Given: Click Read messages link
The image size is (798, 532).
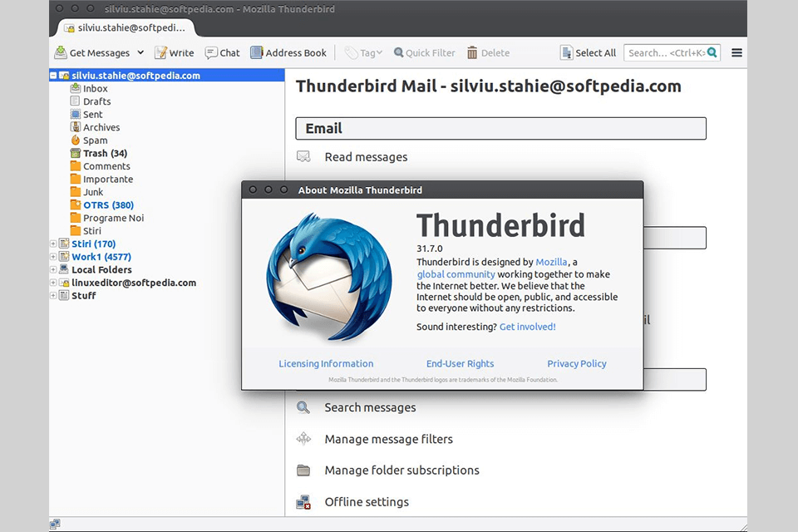Looking at the screenshot, I should coord(366,157).
